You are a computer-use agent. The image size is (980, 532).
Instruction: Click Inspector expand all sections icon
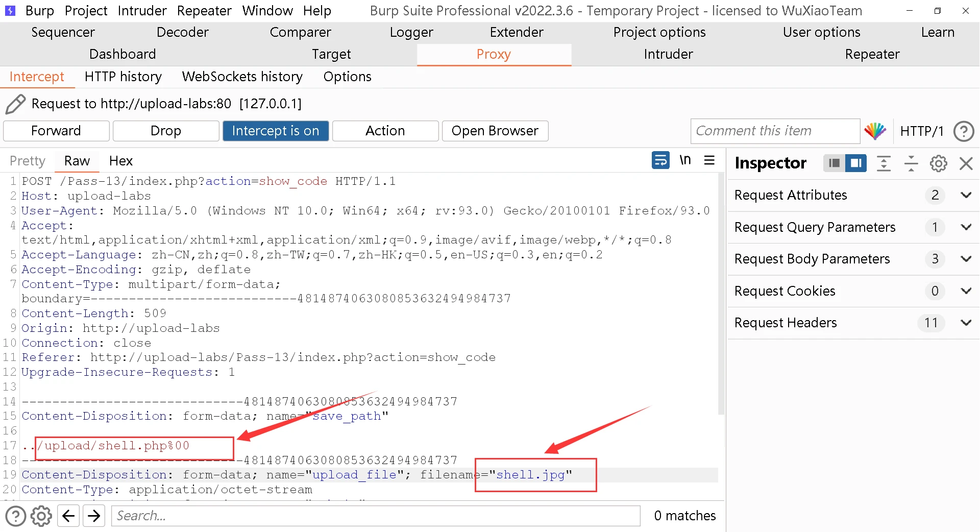pyautogui.click(x=884, y=163)
